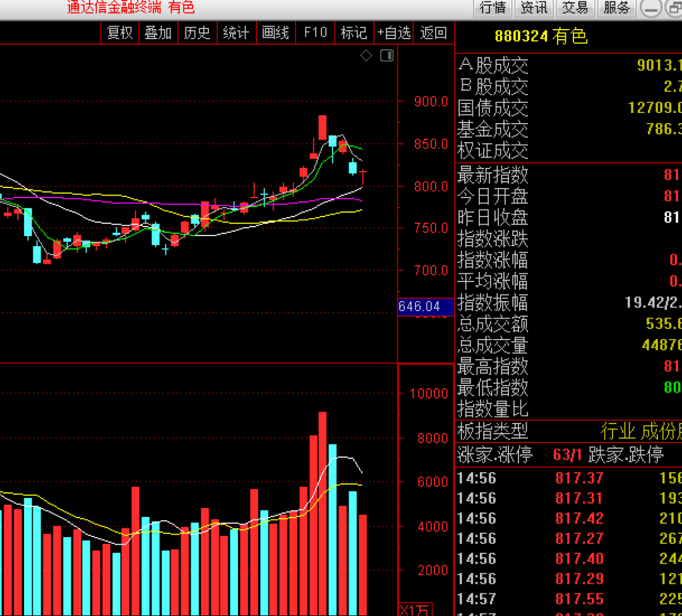Activate the 画线 drawing tool
The image size is (682, 616).
pos(275,33)
